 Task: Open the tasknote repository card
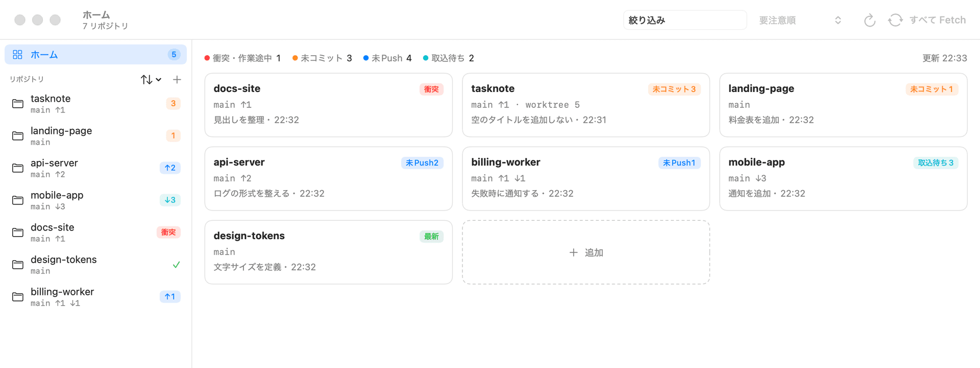tap(585, 105)
